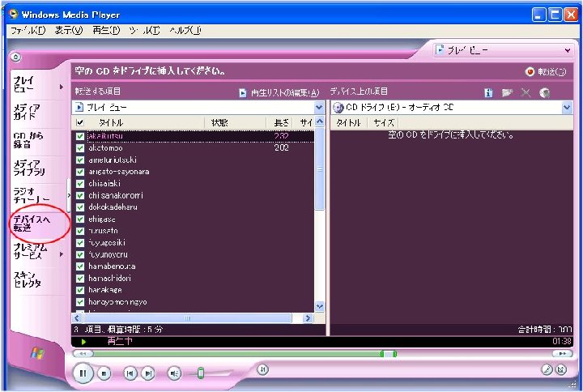Click the Windows logo at bottom left

(x=36, y=352)
